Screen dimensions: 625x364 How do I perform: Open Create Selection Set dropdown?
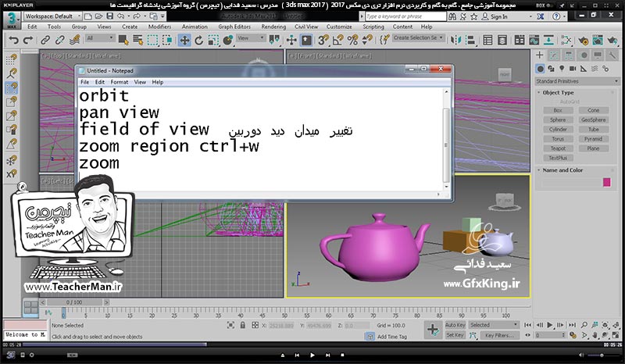tap(419, 37)
